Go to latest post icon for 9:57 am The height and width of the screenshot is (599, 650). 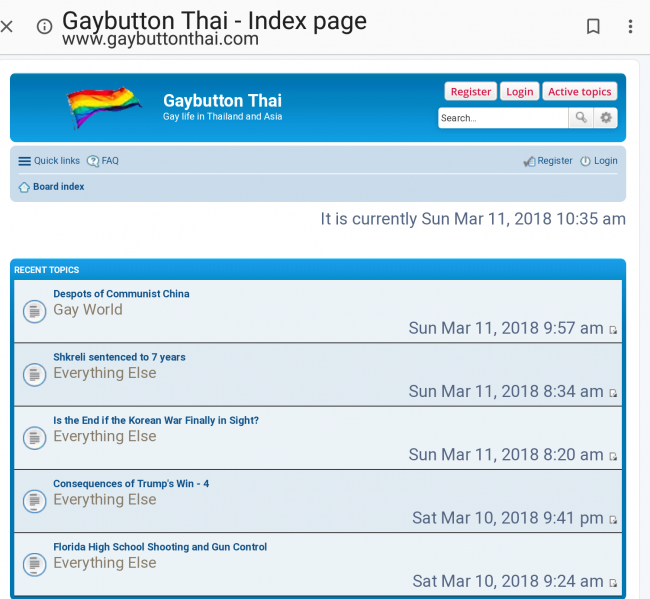[613, 330]
